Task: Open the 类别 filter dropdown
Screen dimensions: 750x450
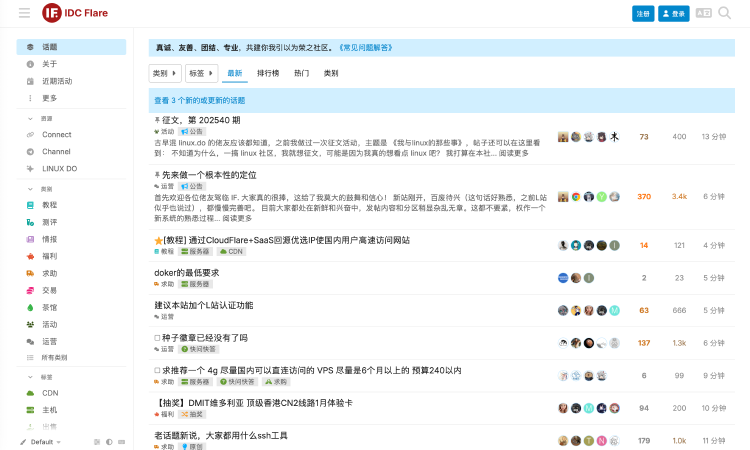Action: 165,73
